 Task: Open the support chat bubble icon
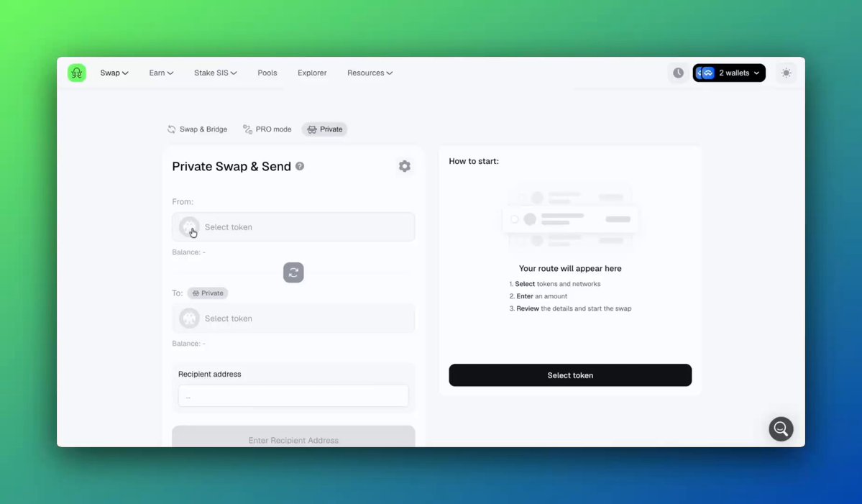point(781,429)
